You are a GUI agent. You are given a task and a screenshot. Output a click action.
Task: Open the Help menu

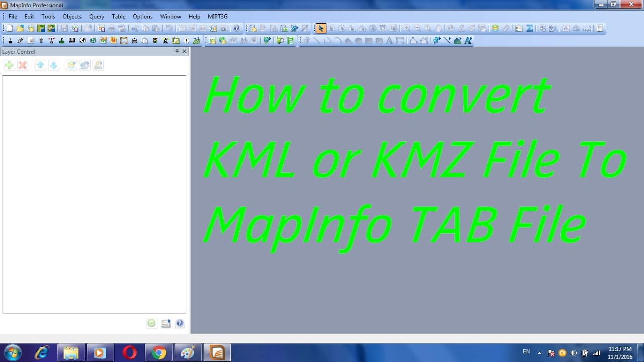(194, 16)
